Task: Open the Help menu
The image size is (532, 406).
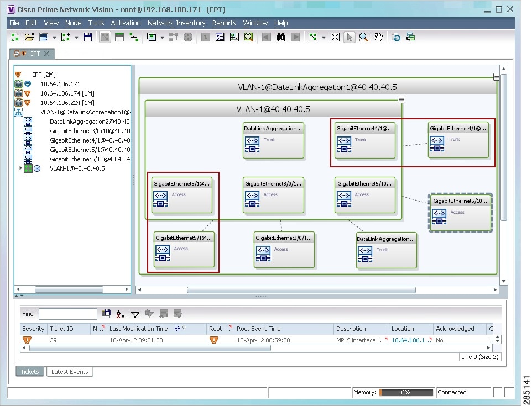Action: (x=281, y=23)
